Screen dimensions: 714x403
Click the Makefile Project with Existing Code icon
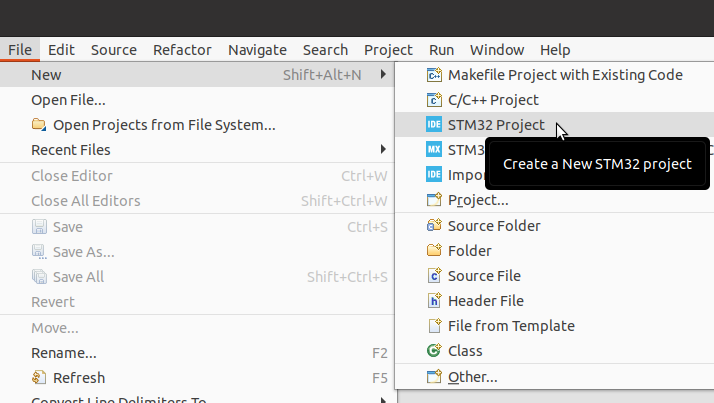[x=434, y=75]
